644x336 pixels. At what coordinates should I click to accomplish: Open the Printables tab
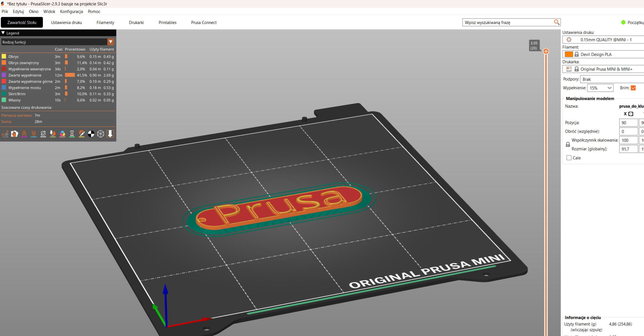coord(167,23)
